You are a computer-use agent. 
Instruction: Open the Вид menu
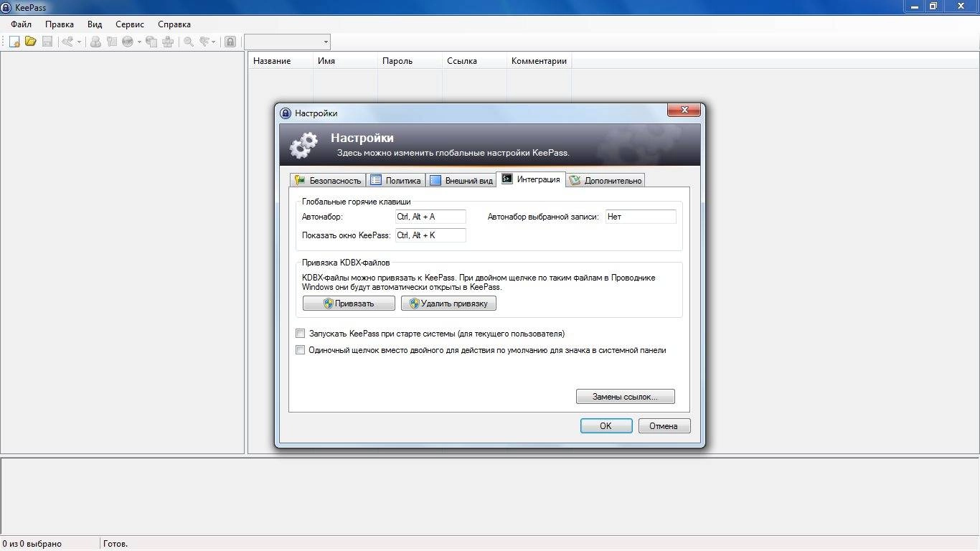click(95, 24)
